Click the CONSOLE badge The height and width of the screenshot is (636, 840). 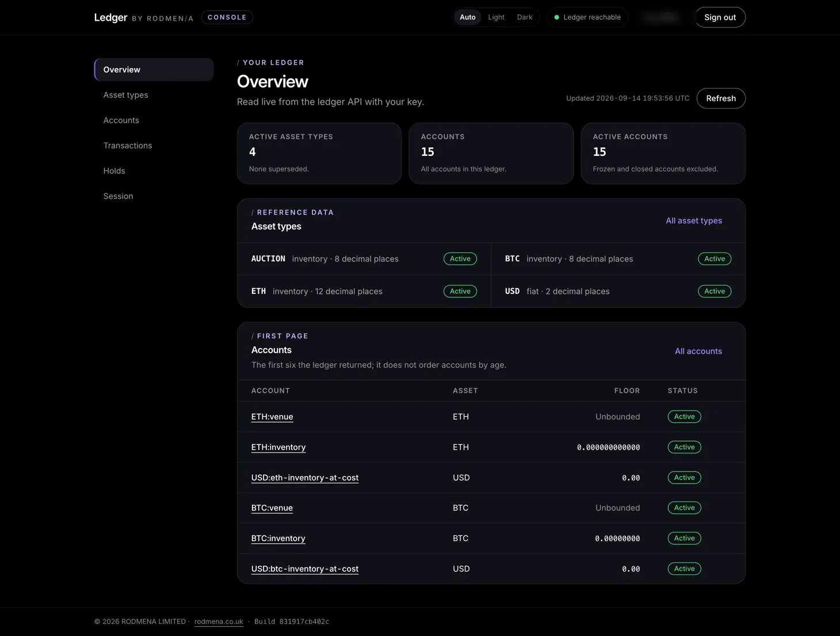tap(227, 17)
